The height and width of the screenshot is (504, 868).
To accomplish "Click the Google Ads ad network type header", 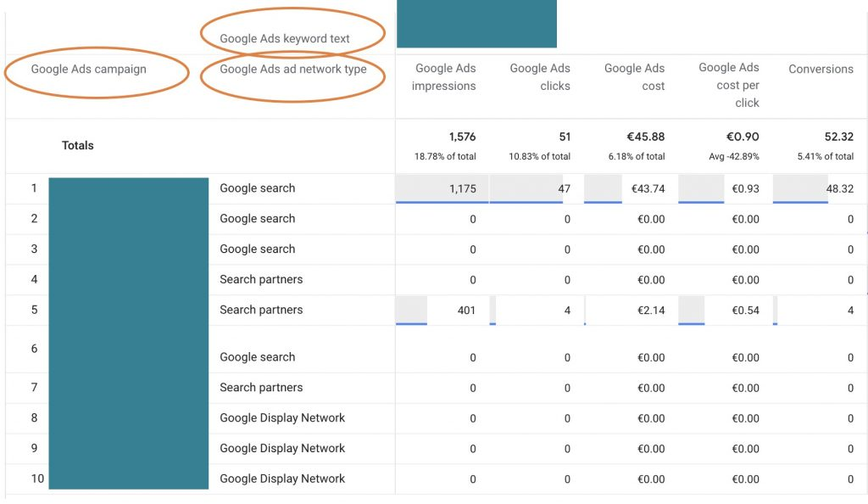I will point(292,69).
